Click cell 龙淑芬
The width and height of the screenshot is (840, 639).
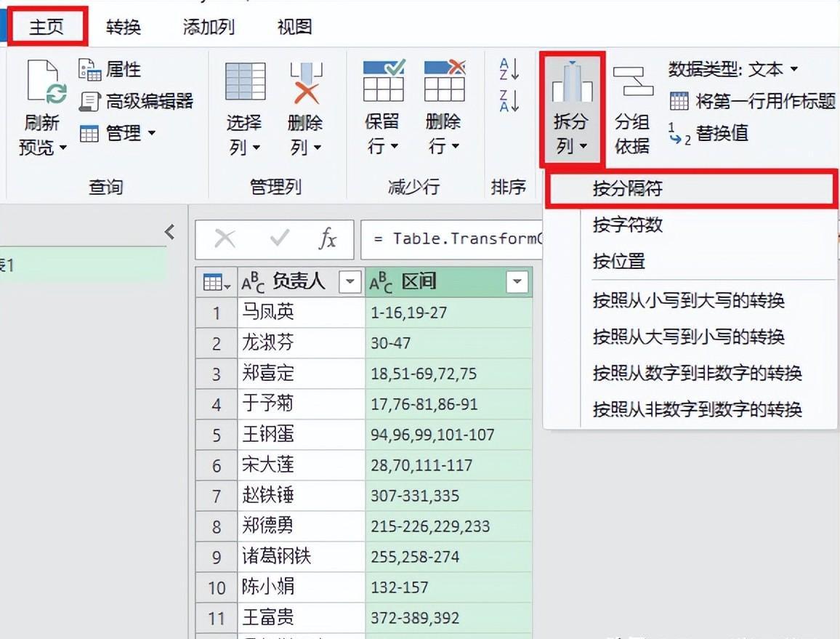click(x=301, y=342)
